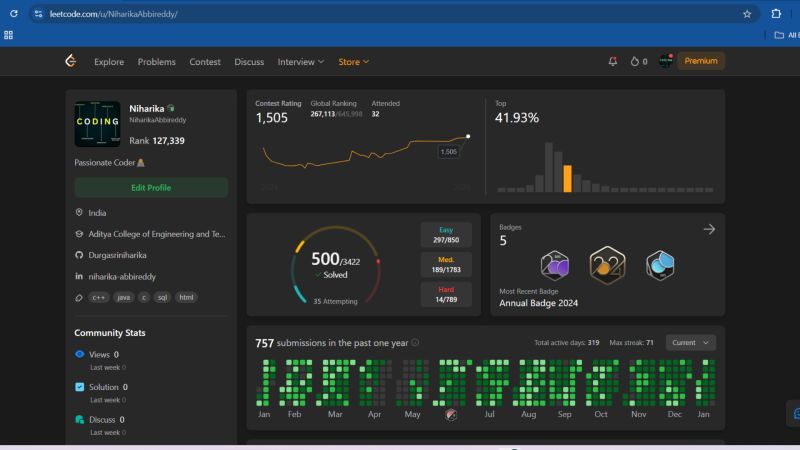This screenshot has width=800, height=450.
Task: Open the Current year selector dropdown
Action: click(x=690, y=342)
